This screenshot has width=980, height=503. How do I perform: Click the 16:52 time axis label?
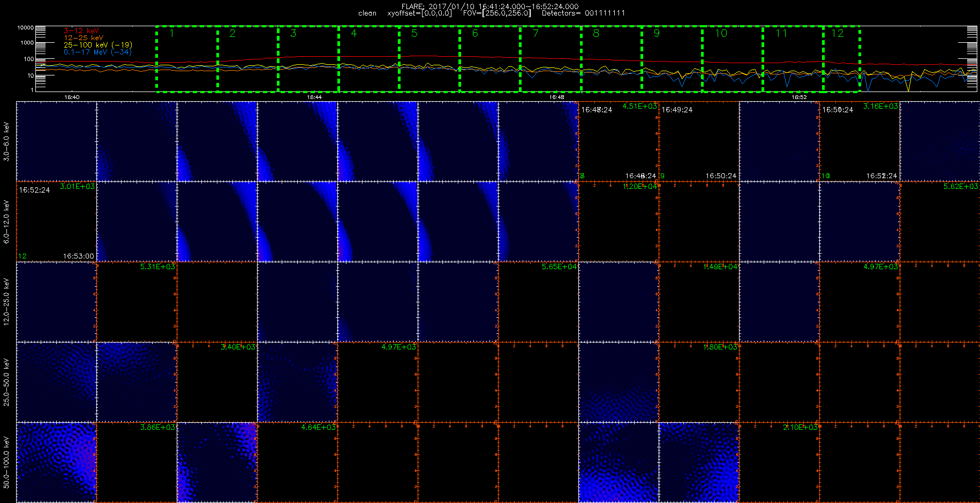pyautogui.click(x=799, y=97)
